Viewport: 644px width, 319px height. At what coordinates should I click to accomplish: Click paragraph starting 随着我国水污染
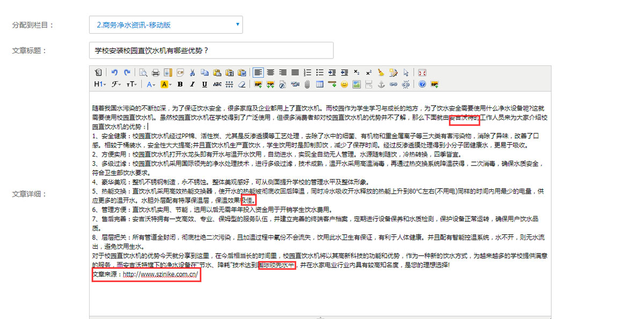pyautogui.click(x=320, y=117)
